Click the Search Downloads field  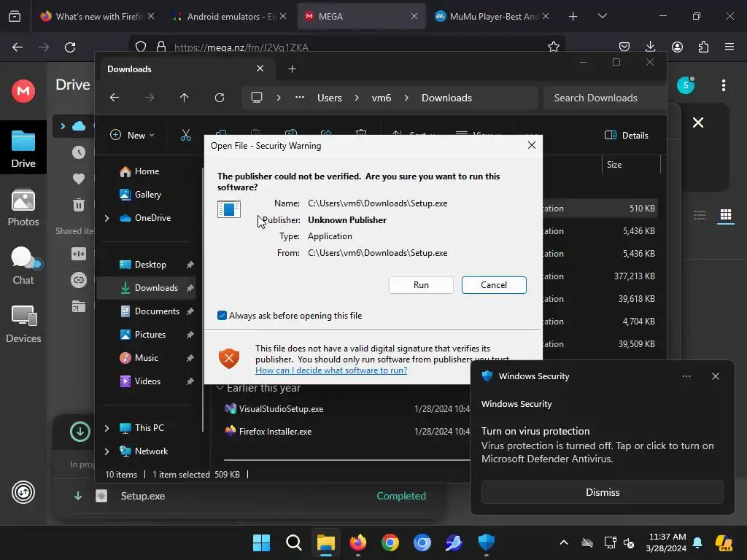(x=604, y=98)
